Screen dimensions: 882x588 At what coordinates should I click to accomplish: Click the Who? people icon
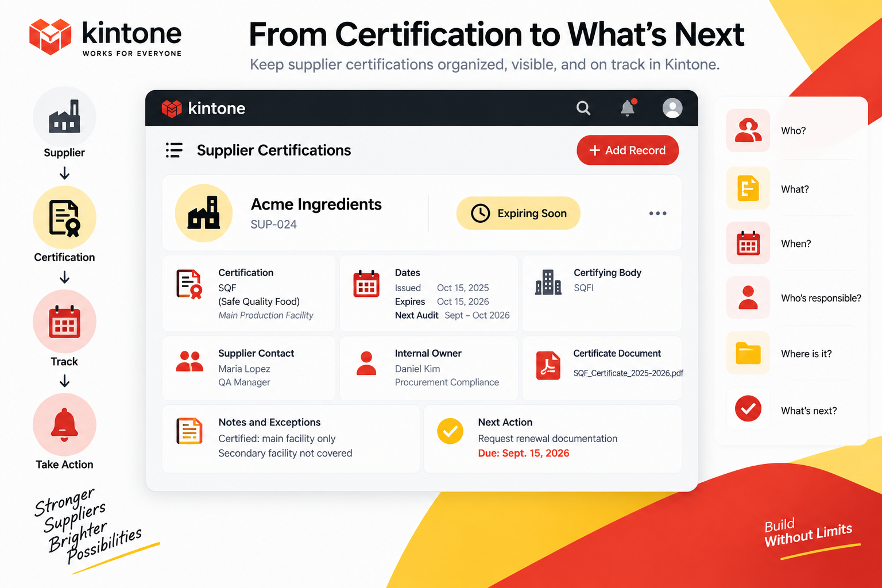pyautogui.click(x=748, y=130)
